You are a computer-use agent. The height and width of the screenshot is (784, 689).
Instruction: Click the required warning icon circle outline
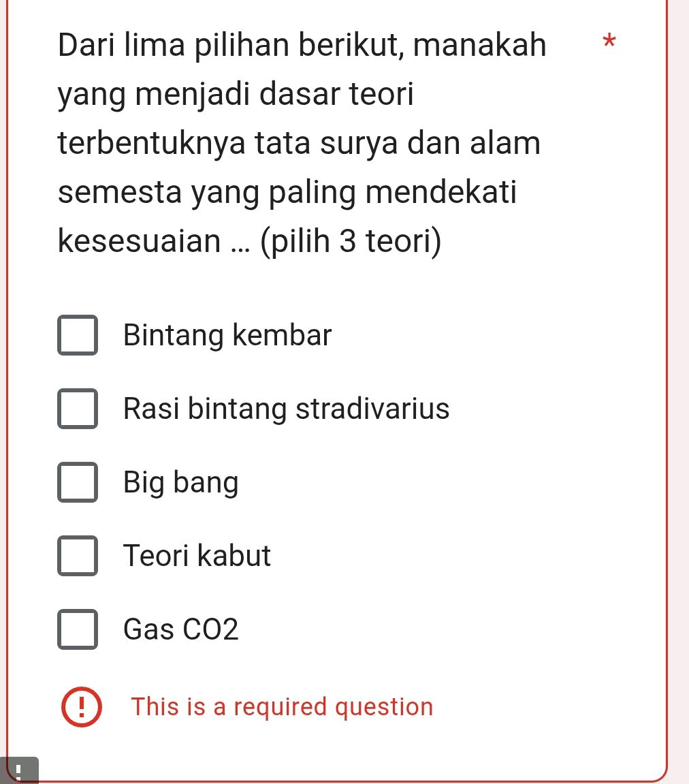pyautogui.click(x=81, y=706)
